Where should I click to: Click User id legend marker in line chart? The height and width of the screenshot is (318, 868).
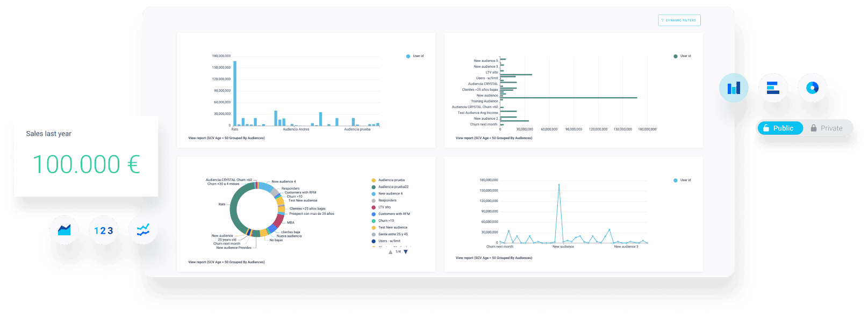pos(676,180)
